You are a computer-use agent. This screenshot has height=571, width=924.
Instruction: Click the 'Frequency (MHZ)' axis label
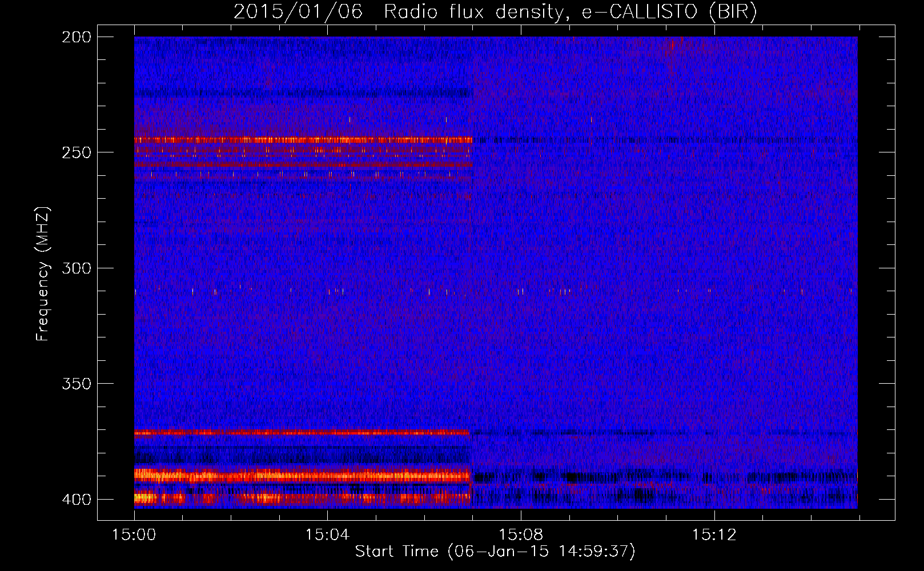point(43,274)
